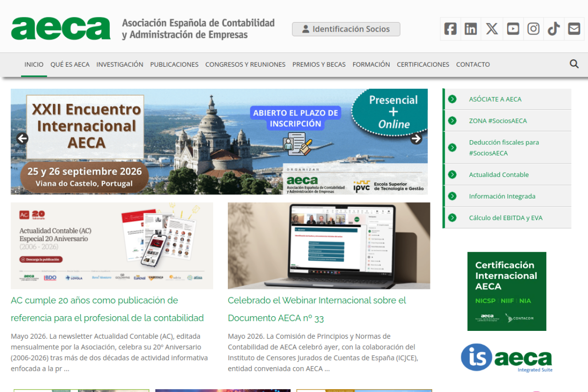Open the QUÉ ES AECA menu

[x=70, y=64]
